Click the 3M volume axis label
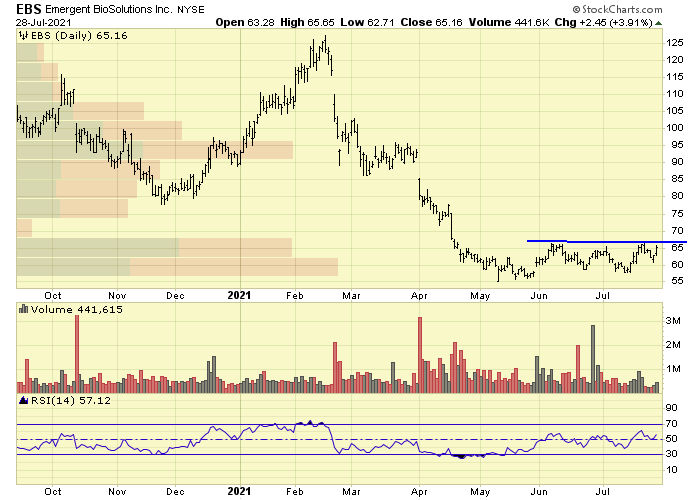This screenshot has width=700, height=500. pyautogui.click(x=673, y=321)
